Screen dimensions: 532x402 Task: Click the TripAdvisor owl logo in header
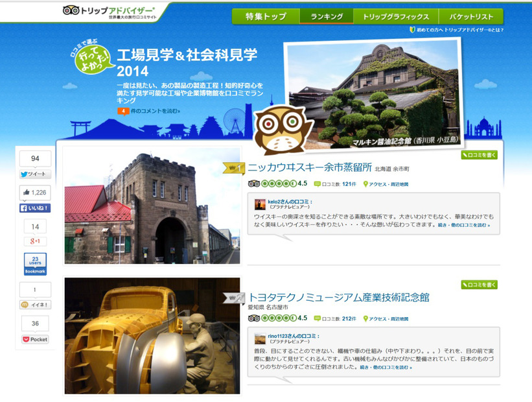pyautogui.click(x=71, y=10)
